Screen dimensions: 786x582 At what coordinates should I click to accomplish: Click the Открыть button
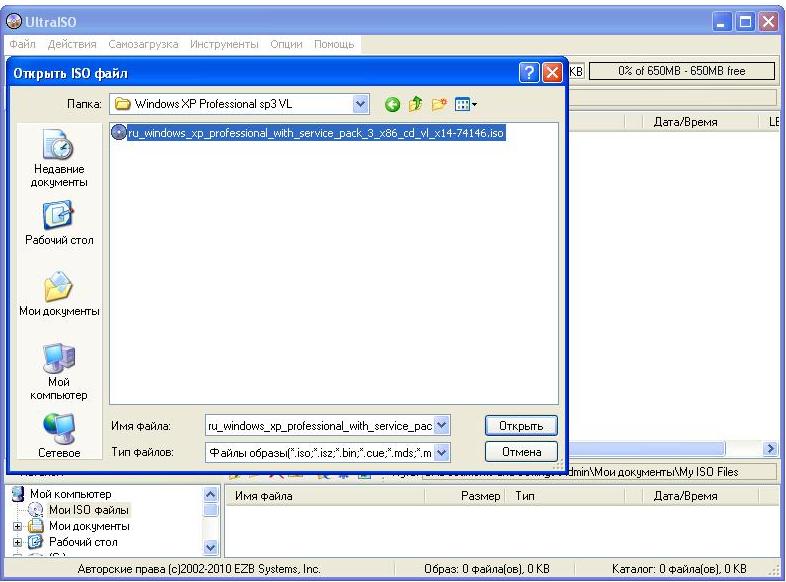pyautogui.click(x=521, y=426)
